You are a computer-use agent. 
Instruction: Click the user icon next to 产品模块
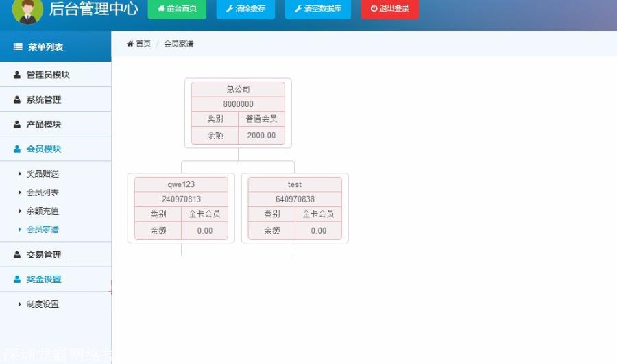coord(17,125)
